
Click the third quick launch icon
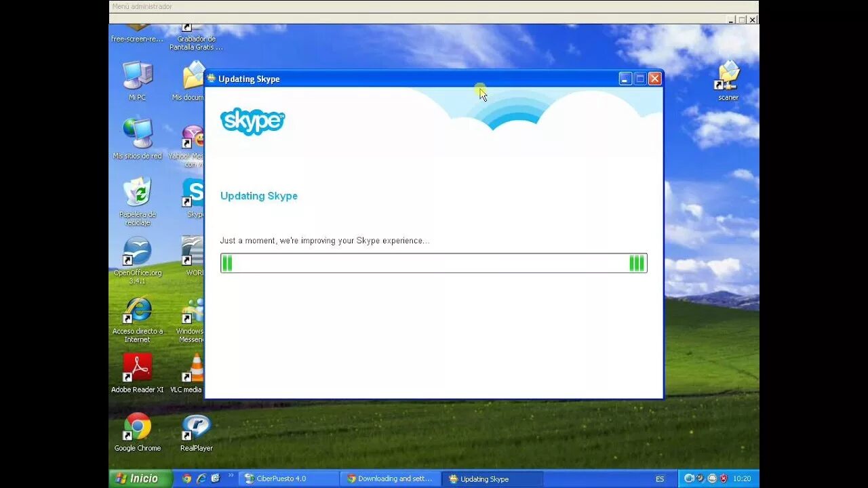[x=215, y=479]
